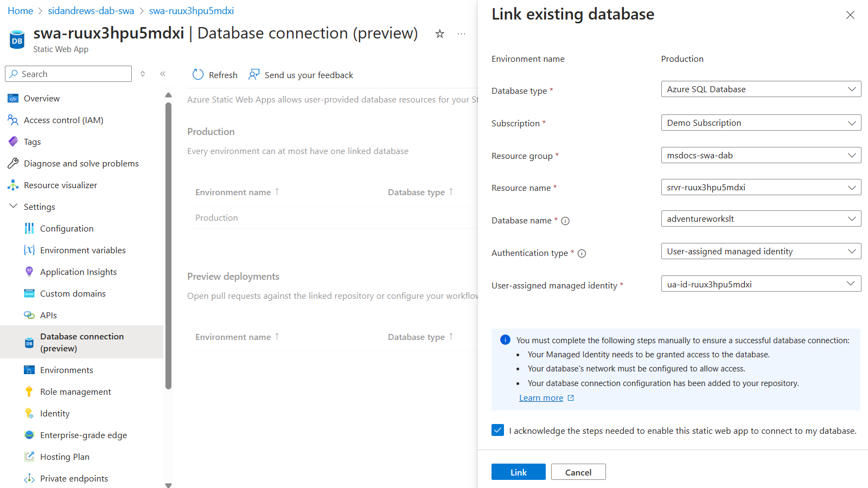Open the Authentication type dropdown
The height and width of the screenshot is (488, 868).
point(761,251)
